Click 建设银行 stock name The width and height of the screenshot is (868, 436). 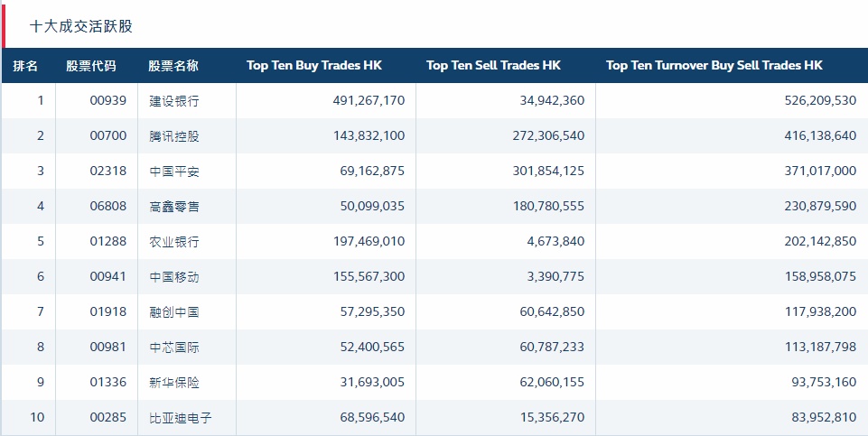(174, 101)
